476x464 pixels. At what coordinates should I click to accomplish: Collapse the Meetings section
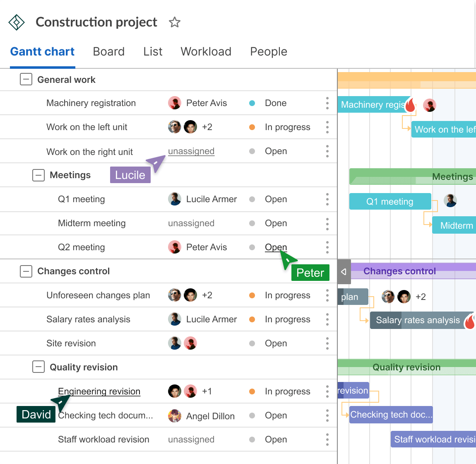pyautogui.click(x=38, y=175)
